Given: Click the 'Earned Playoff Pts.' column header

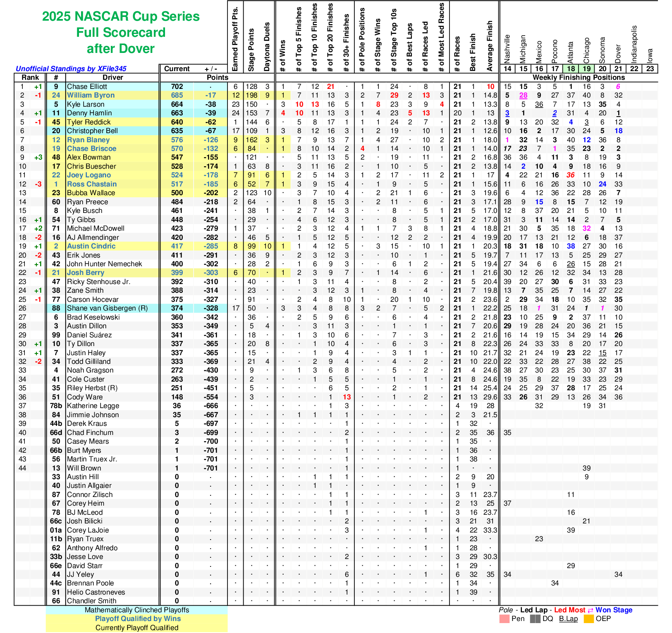Looking at the screenshot, I should tap(235, 39).
